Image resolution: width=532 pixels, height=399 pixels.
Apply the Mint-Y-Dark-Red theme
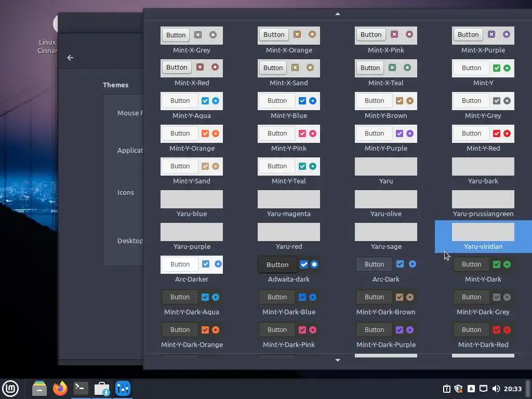pos(483,335)
